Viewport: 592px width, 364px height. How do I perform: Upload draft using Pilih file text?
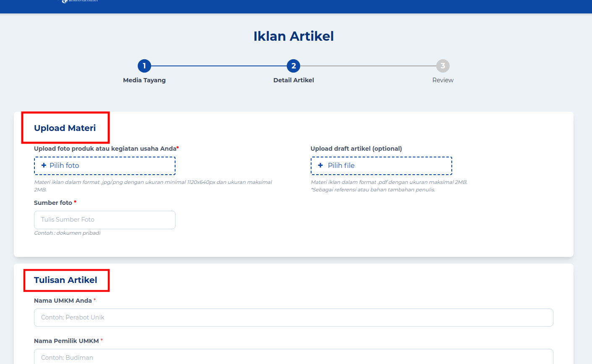(341, 165)
